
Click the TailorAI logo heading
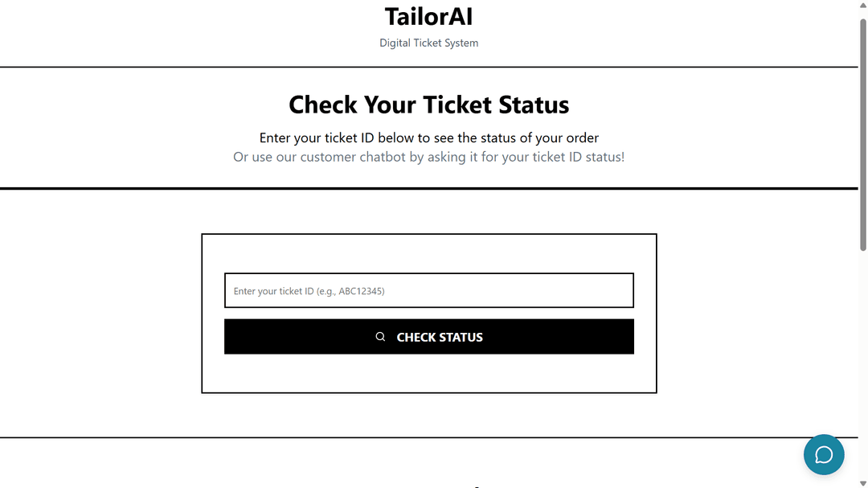(428, 16)
